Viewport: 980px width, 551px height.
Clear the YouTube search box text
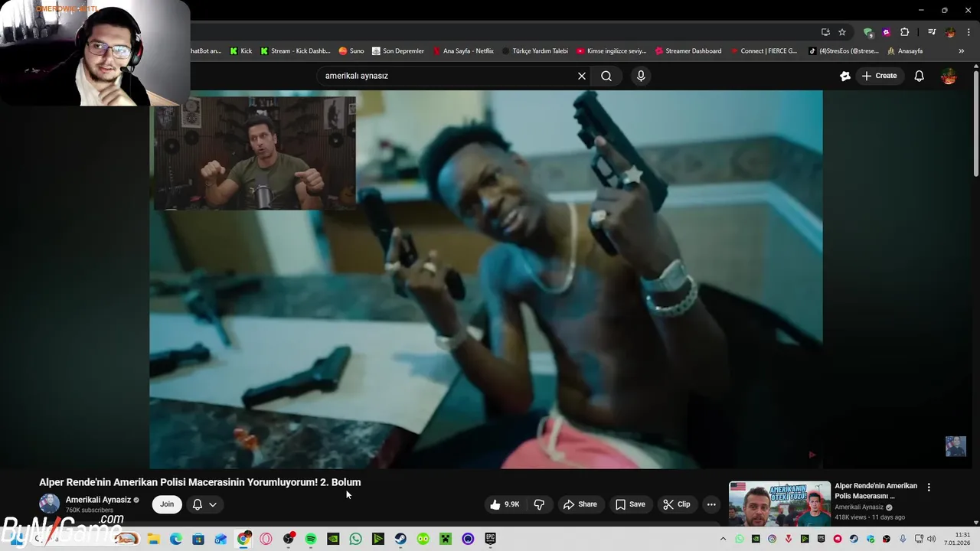[582, 76]
